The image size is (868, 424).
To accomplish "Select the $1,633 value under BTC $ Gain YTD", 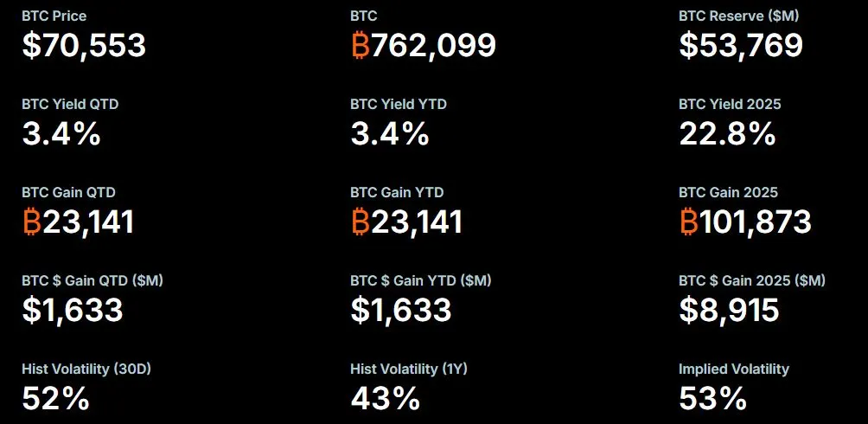I will point(400,310).
